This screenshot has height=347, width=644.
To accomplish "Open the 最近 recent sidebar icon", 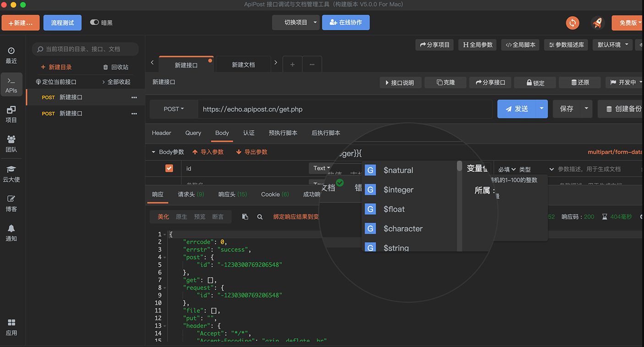I will (x=11, y=55).
